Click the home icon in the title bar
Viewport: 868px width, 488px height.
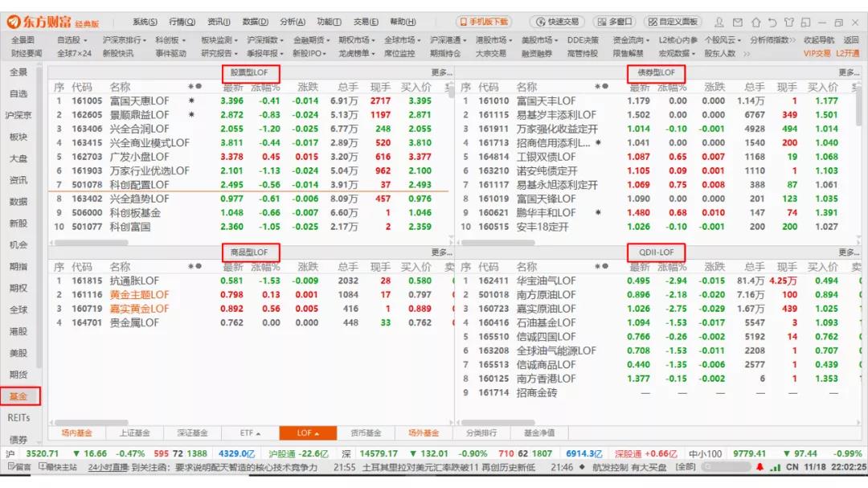point(755,23)
